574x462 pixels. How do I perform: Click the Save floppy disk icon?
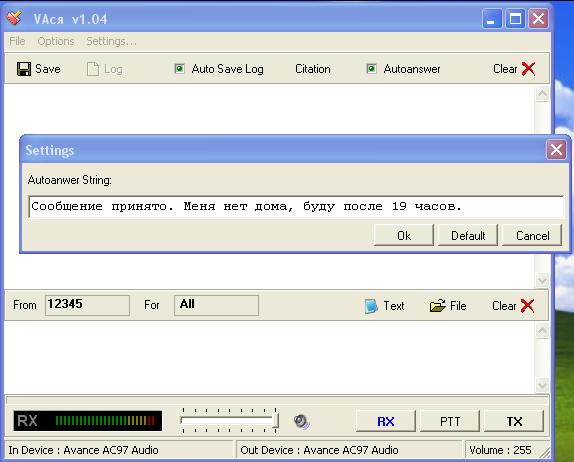point(24,69)
